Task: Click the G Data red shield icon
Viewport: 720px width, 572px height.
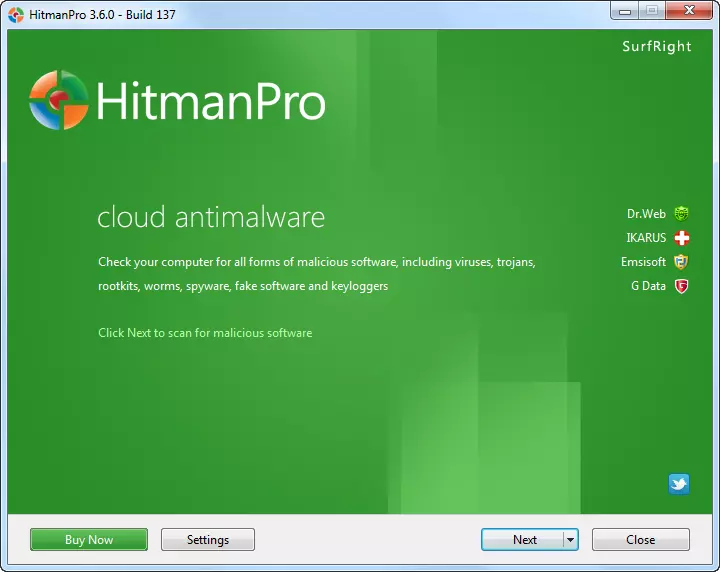Action: [681, 286]
